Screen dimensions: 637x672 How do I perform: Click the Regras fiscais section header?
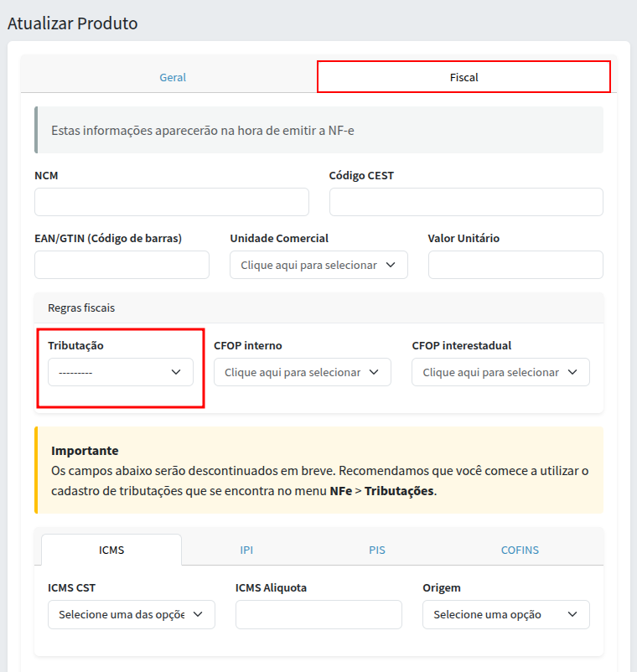pos(81,308)
